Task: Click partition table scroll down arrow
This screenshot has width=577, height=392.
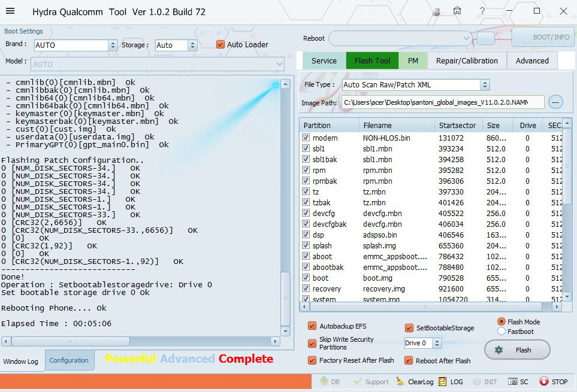Action: 567,296
